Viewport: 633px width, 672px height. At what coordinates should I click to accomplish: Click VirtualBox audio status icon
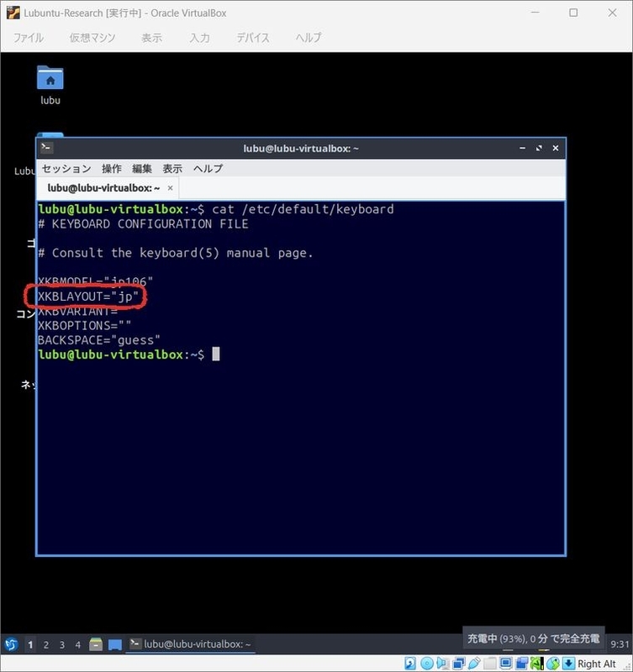(x=442, y=663)
